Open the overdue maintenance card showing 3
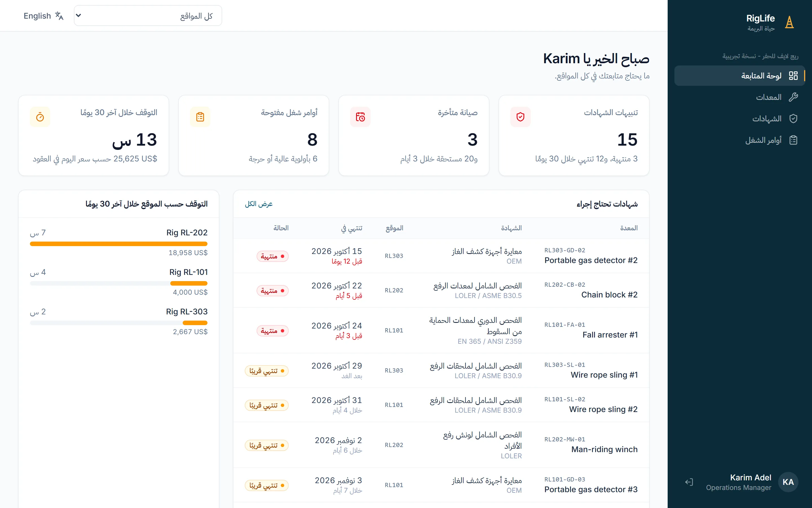Screen dimensions: 812x508 pyautogui.click(x=414, y=135)
